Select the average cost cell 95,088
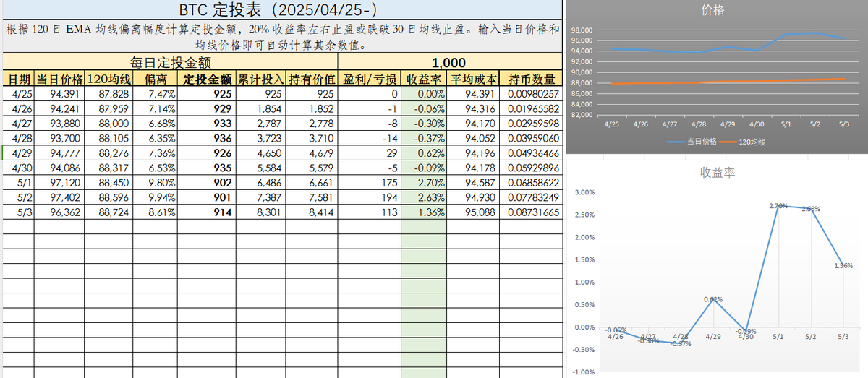The width and height of the screenshot is (868, 378). pos(473,212)
